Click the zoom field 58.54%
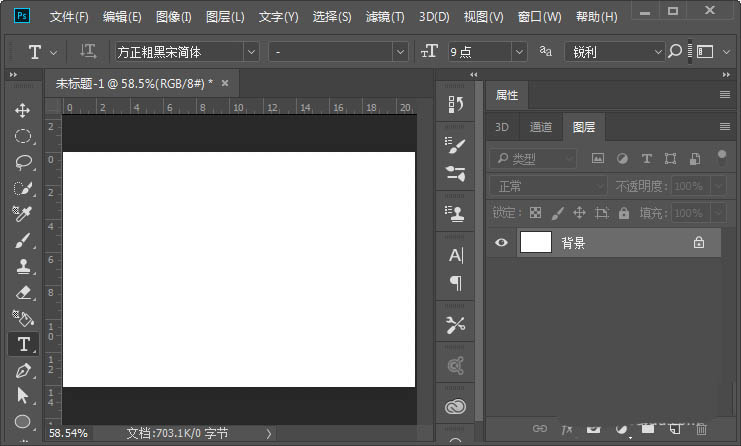 click(69, 433)
